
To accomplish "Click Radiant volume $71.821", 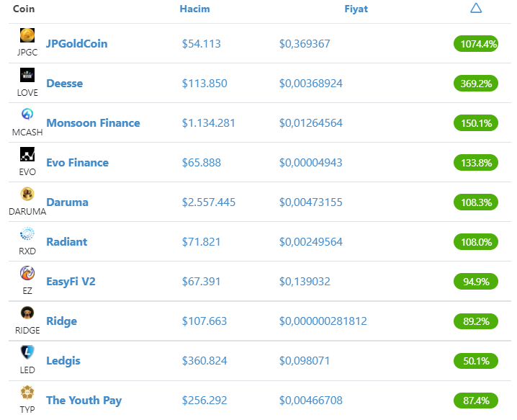I will point(201,242).
